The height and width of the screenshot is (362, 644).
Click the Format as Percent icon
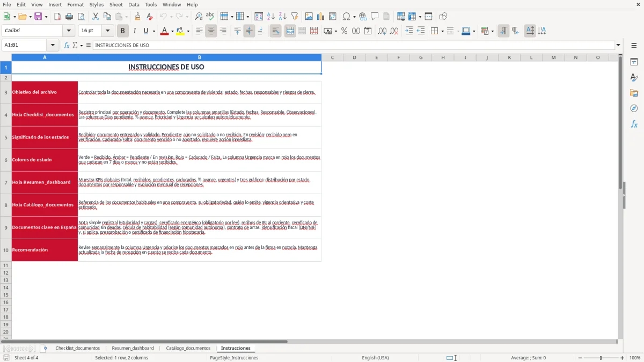[x=344, y=31]
